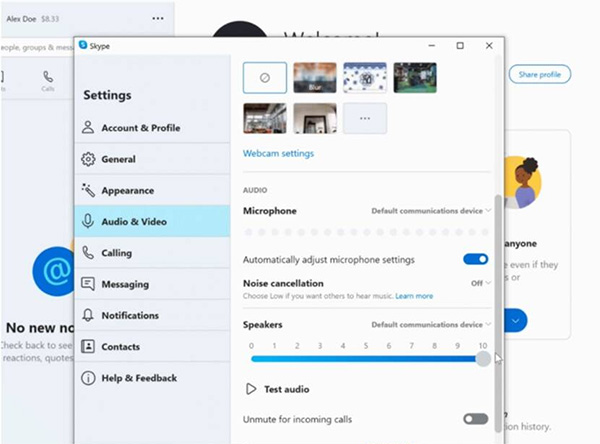Open General settings section

152,159
